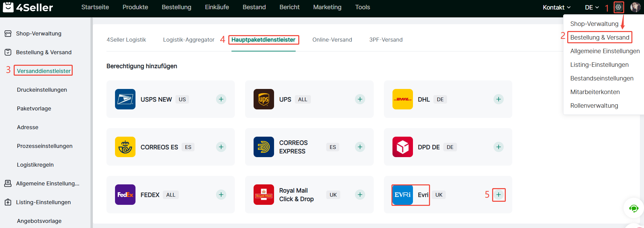The width and height of the screenshot is (644, 228).
Task: Click the Allgemeine Einstellungen sidebar icon
Action: click(8, 183)
